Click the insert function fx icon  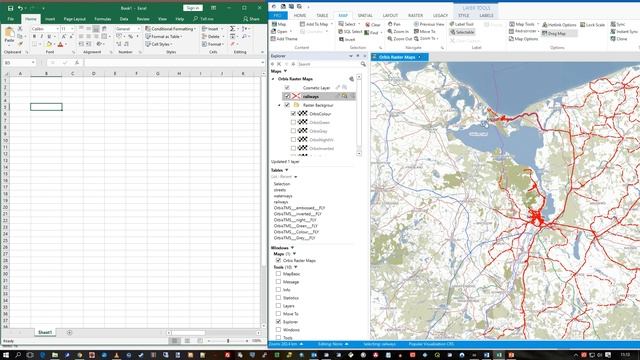77,62
